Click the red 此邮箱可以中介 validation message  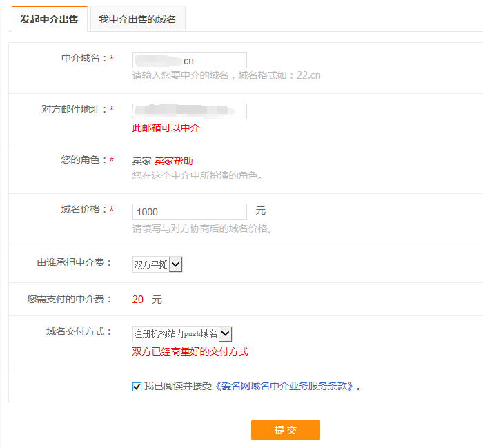166,128
